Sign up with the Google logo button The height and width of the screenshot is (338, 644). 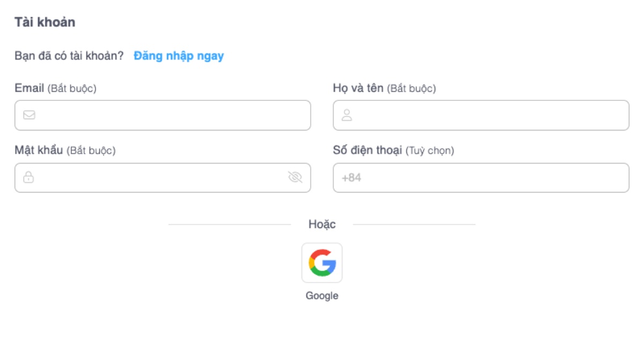(x=322, y=263)
